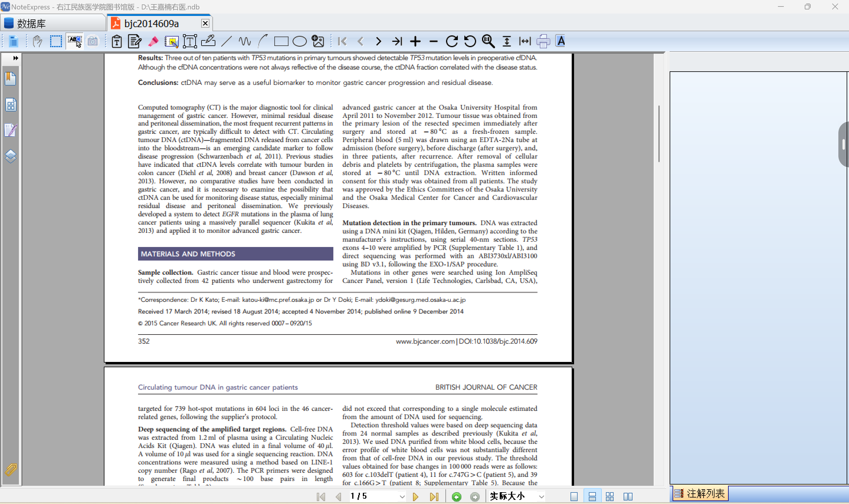Screen dimensions: 849x504
Task: Go to previous page in toolbar
Action: [x=360, y=42]
